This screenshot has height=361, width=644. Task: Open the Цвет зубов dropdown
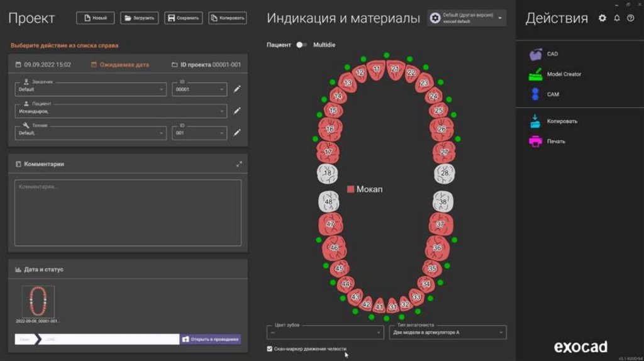tap(325, 332)
